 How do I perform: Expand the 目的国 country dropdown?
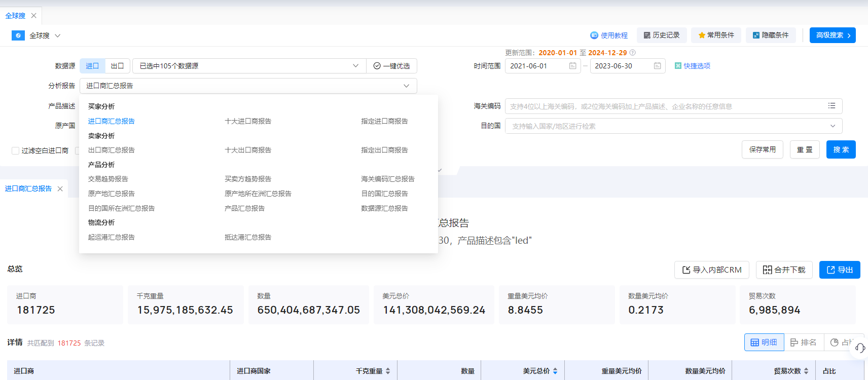point(833,126)
